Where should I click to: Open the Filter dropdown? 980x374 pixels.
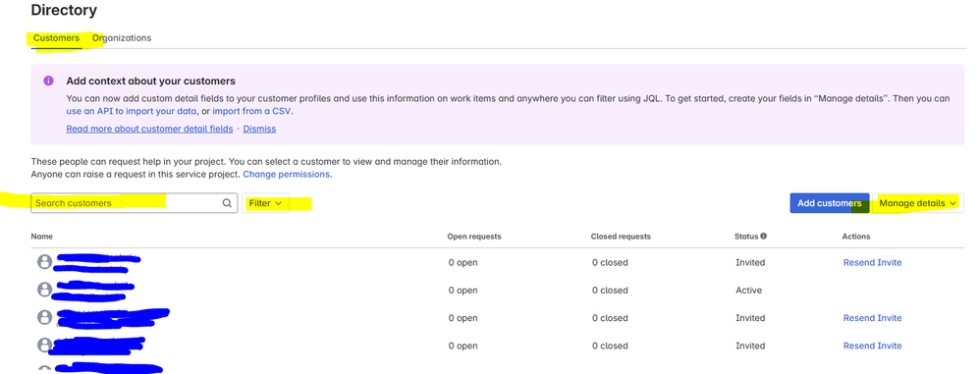[x=266, y=203]
